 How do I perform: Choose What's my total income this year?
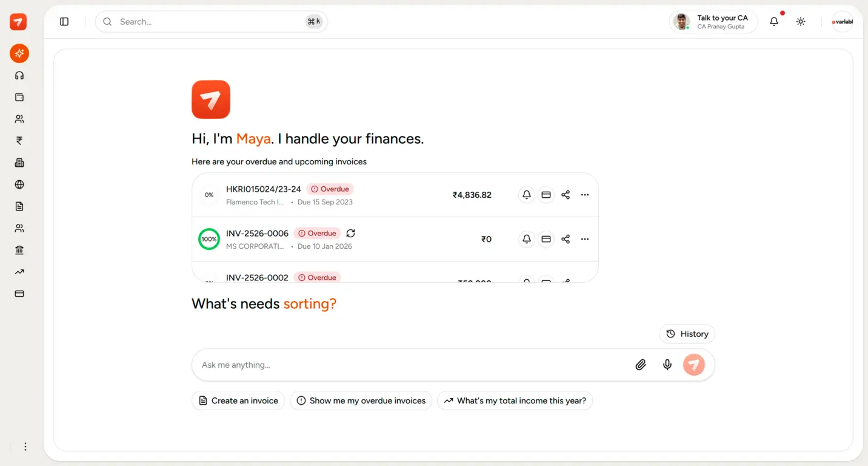[x=515, y=400]
